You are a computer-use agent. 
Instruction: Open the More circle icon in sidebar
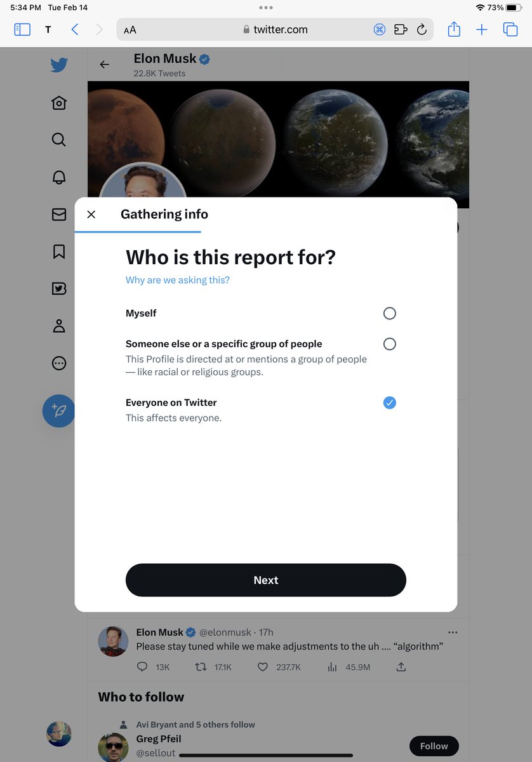tap(59, 363)
